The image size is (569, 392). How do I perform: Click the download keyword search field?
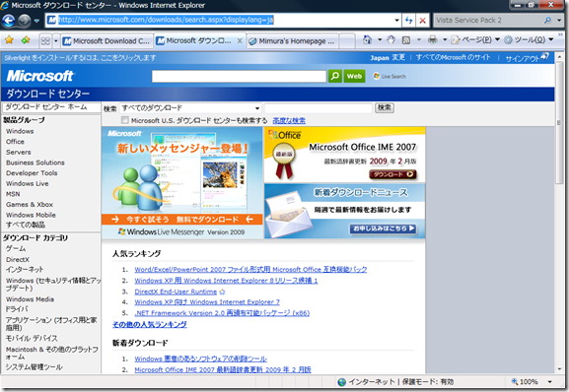click(x=319, y=108)
